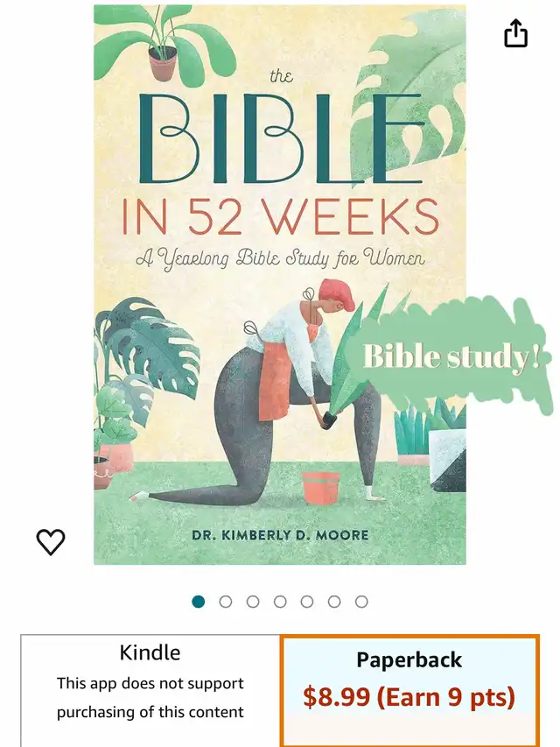Tap the green Bible study! sticker
The height and width of the screenshot is (747, 560).
click(450, 355)
